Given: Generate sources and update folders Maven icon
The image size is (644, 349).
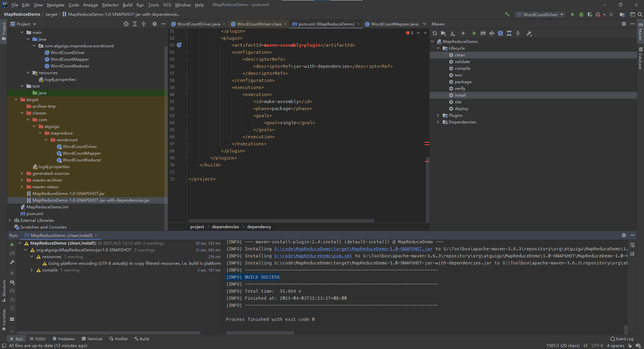Looking at the screenshot, I should click(x=443, y=33).
